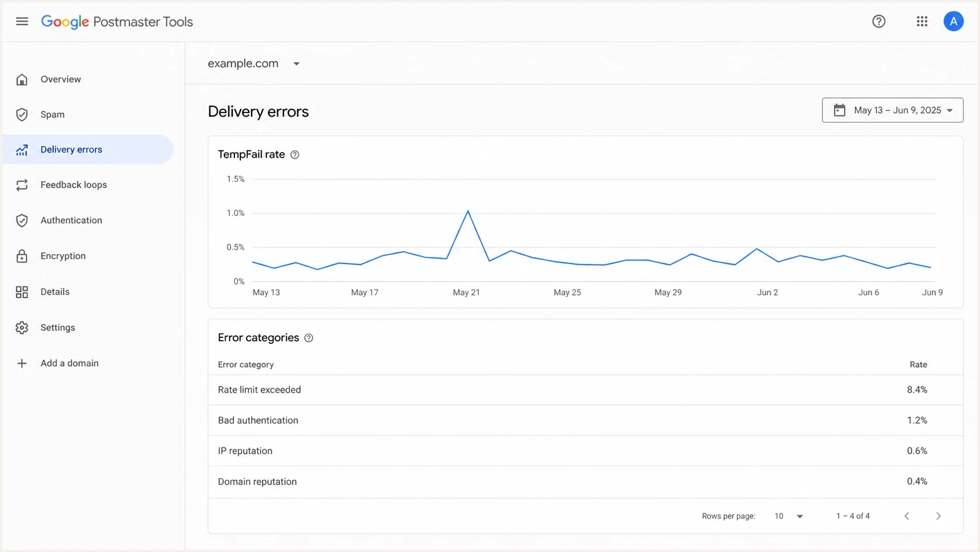980x552 pixels.
Task: Click the May 13 axis label
Action: tap(266, 293)
